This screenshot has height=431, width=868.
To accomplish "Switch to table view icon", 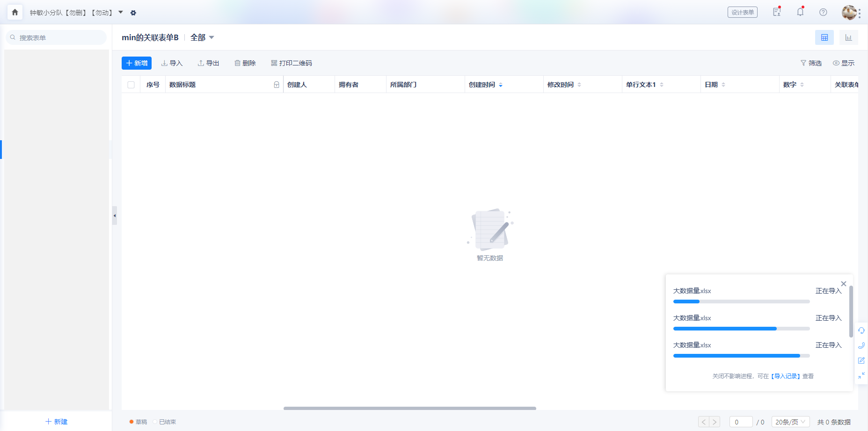I will 824,37.
